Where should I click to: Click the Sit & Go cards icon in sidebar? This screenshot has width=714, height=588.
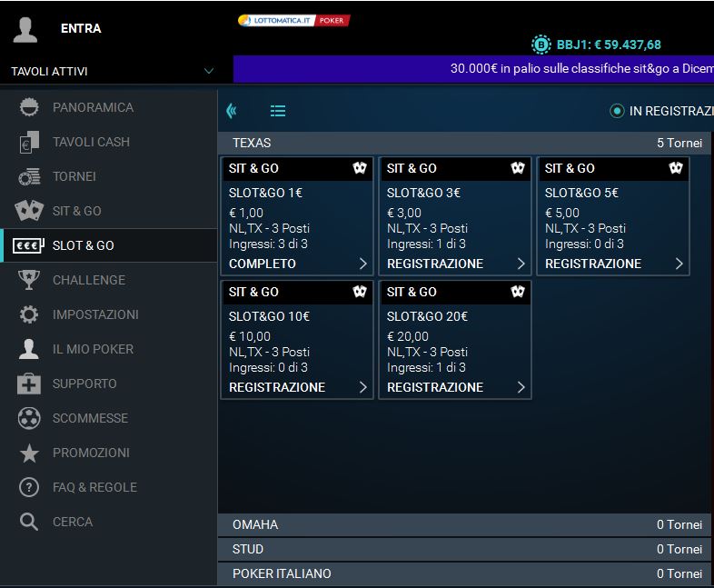29,211
